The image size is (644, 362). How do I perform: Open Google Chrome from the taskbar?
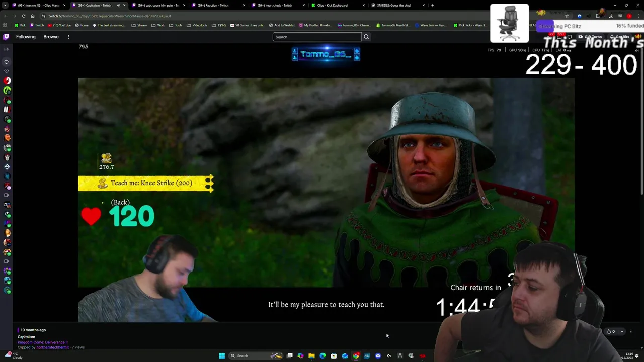pyautogui.click(x=356, y=356)
